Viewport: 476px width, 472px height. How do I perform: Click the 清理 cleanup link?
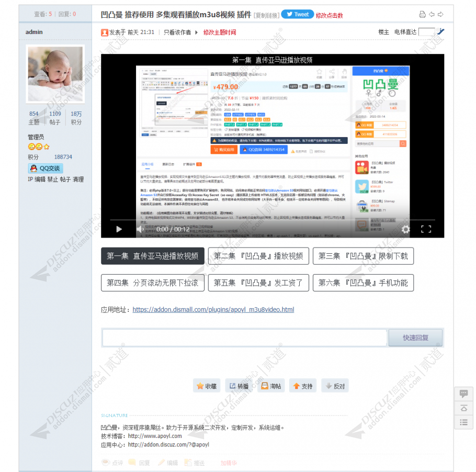click(78, 179)
